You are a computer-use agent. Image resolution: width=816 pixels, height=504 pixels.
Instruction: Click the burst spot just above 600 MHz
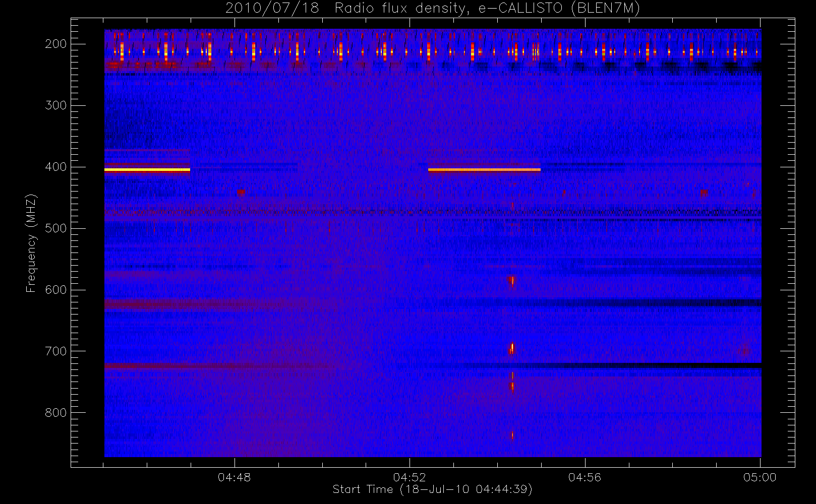coord(512,281)
